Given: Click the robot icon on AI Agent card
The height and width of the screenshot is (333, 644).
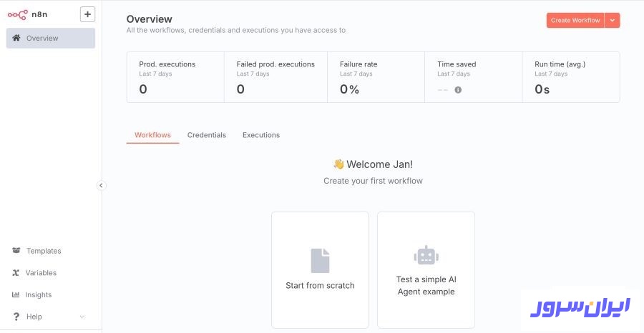Looking at the screenshot, I should (426, 255).
